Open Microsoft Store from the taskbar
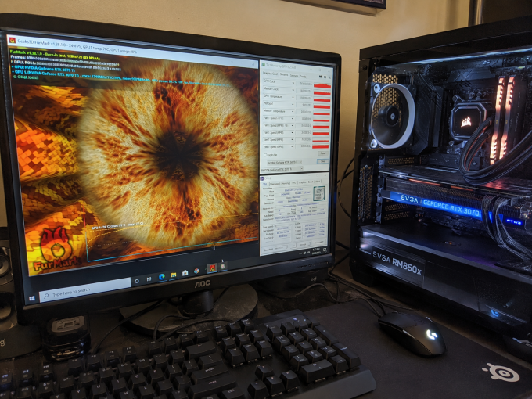Viewport: 532px width, 399px height. 185,272
